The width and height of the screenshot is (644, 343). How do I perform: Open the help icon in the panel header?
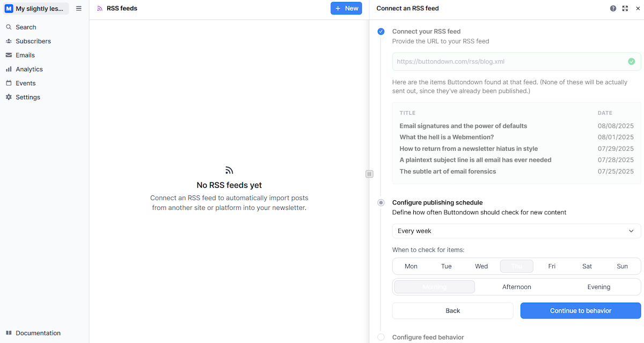(613, 8)
